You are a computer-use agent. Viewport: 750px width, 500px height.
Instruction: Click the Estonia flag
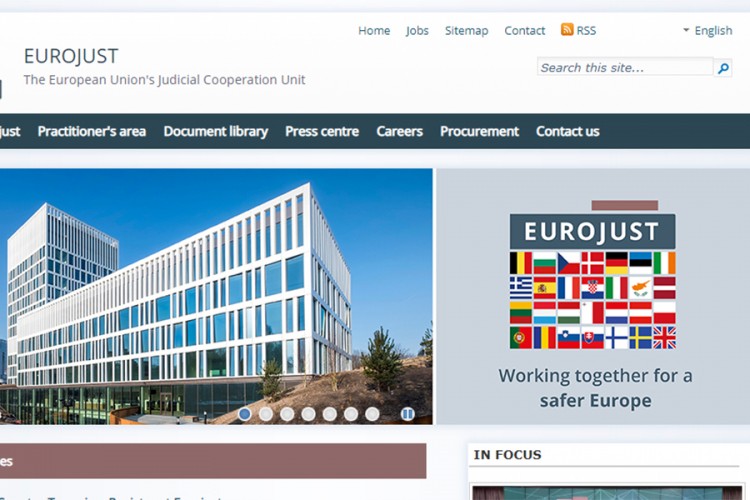coord(640,263)
